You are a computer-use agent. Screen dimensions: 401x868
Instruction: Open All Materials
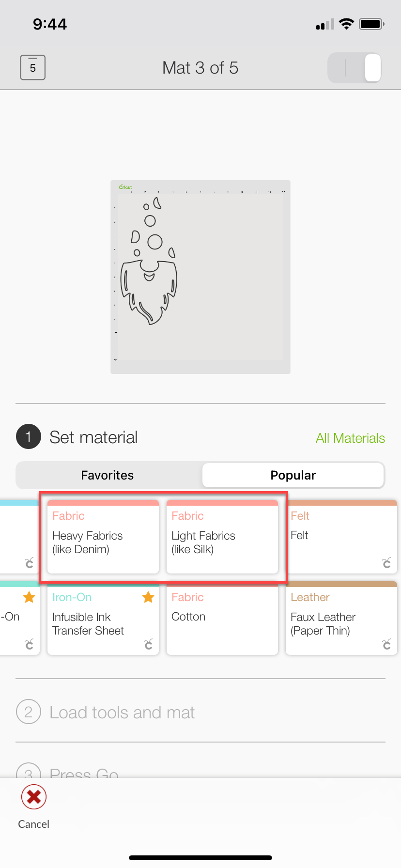350,438
